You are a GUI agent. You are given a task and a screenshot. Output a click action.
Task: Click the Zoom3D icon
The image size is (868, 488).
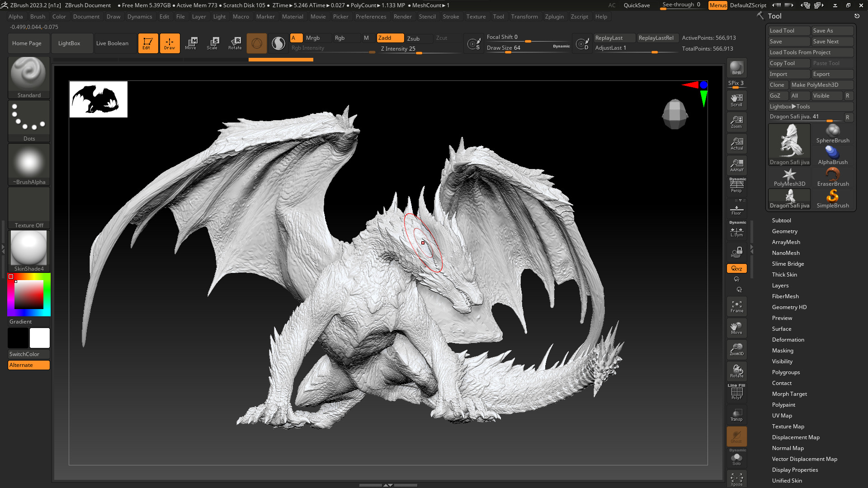pos(736,350)
